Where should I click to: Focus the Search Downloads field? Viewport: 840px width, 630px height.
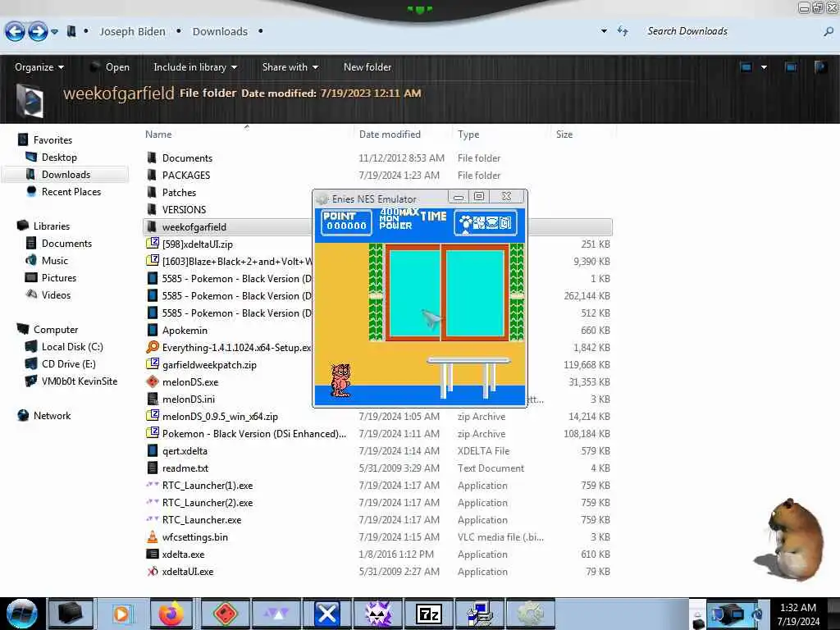731,31
